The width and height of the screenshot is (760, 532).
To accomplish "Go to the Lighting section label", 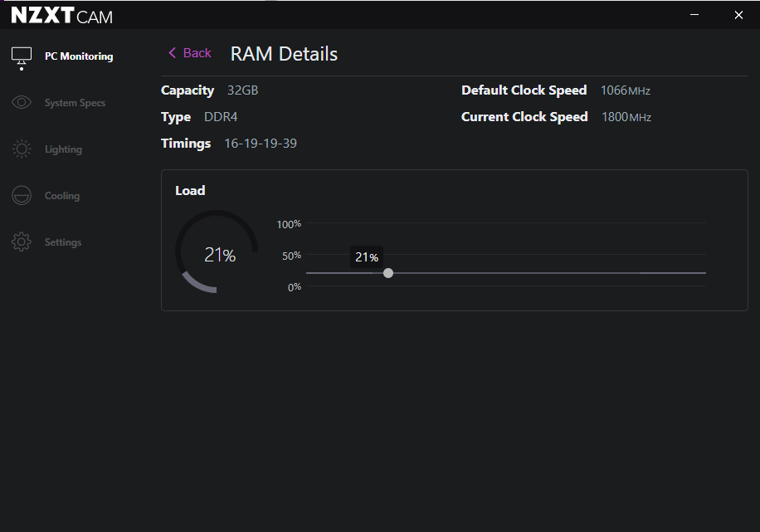I will [x=63, y=149].
